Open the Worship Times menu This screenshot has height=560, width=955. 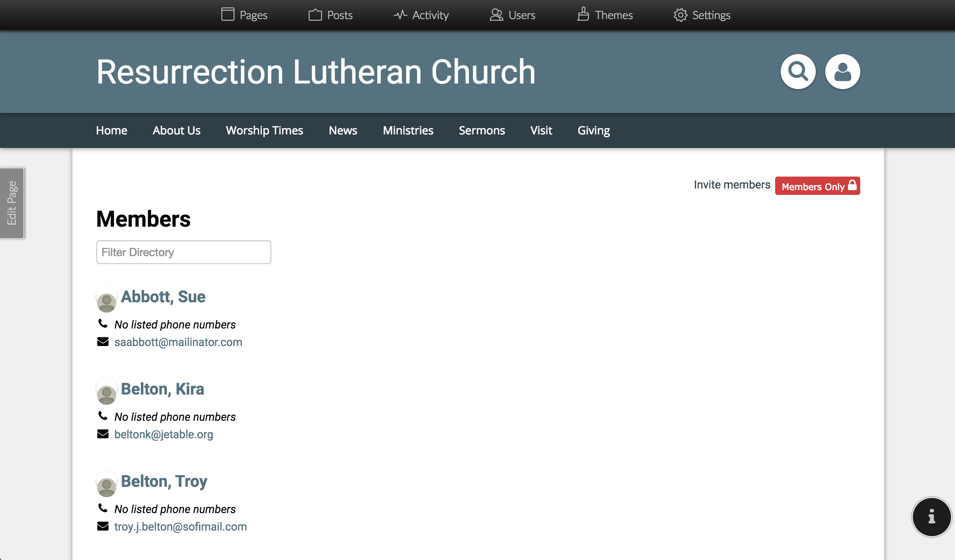[264, 130]
